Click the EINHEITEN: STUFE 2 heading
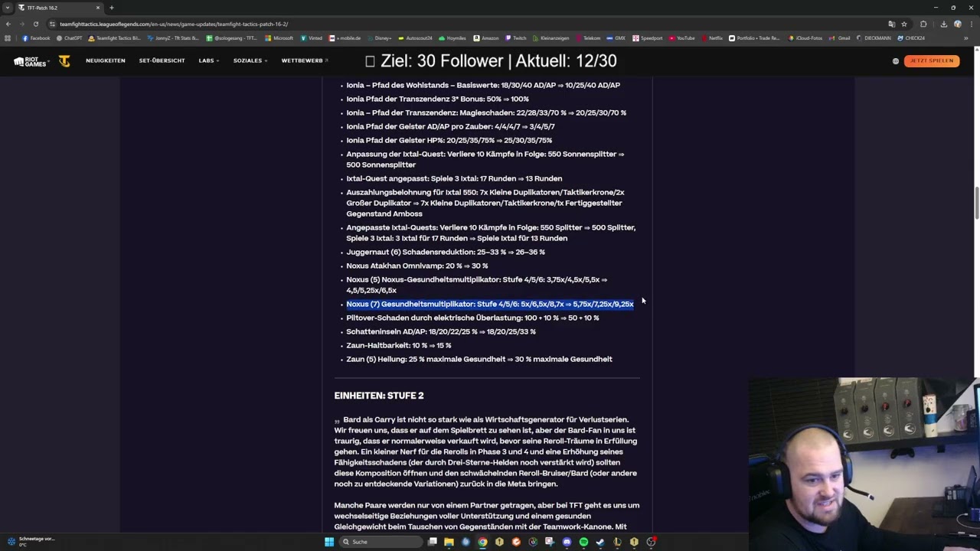This screenshot has height=551, width=980. 379,396
